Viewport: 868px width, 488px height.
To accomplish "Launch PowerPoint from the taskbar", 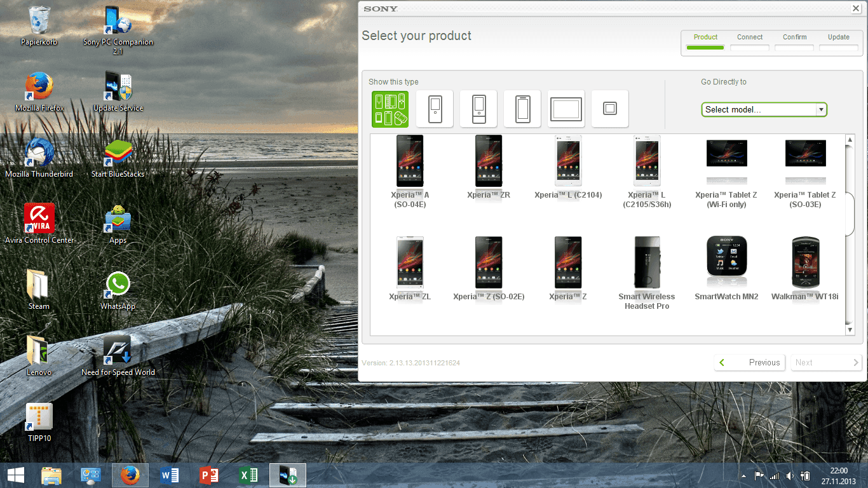I will [209, 475].
